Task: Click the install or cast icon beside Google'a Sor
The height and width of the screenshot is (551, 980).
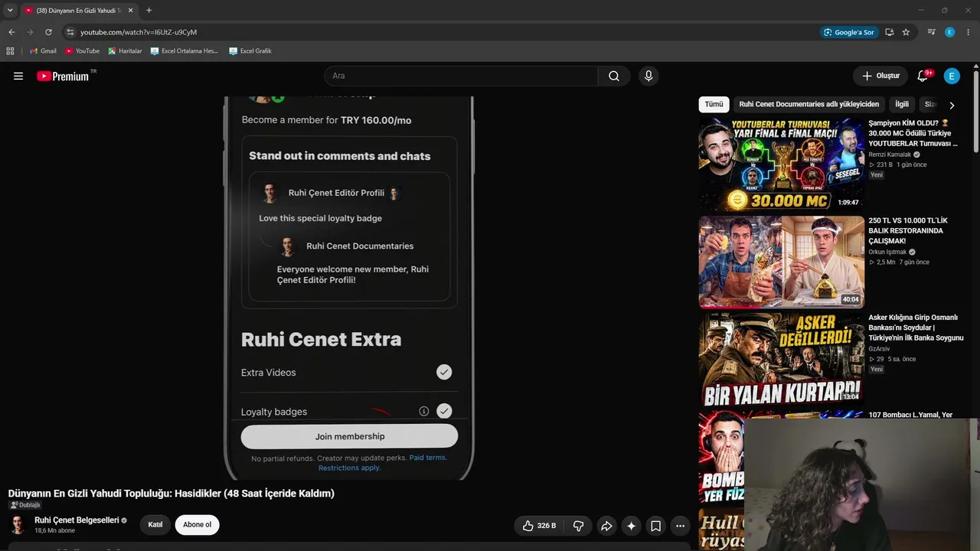Action: 890,32
